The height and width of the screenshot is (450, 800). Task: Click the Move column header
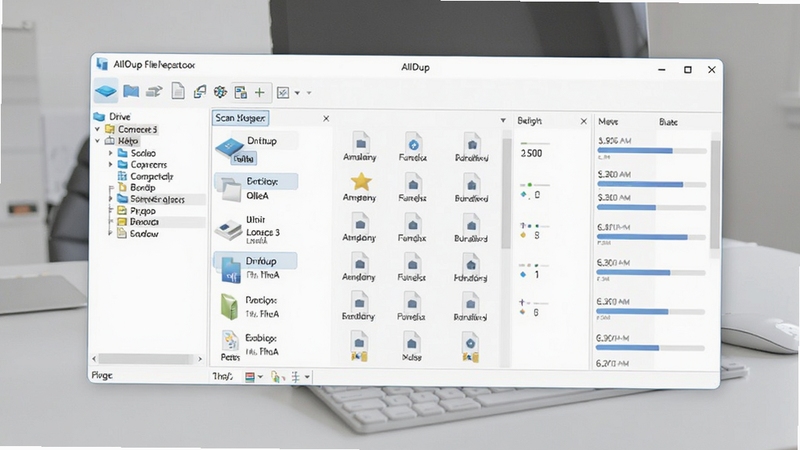(x=608, y=121)
